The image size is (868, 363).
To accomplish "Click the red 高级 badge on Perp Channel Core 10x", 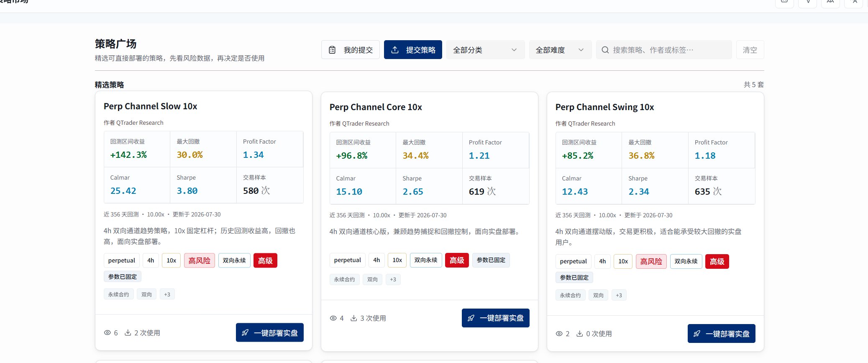I will [x=457, y=260].
